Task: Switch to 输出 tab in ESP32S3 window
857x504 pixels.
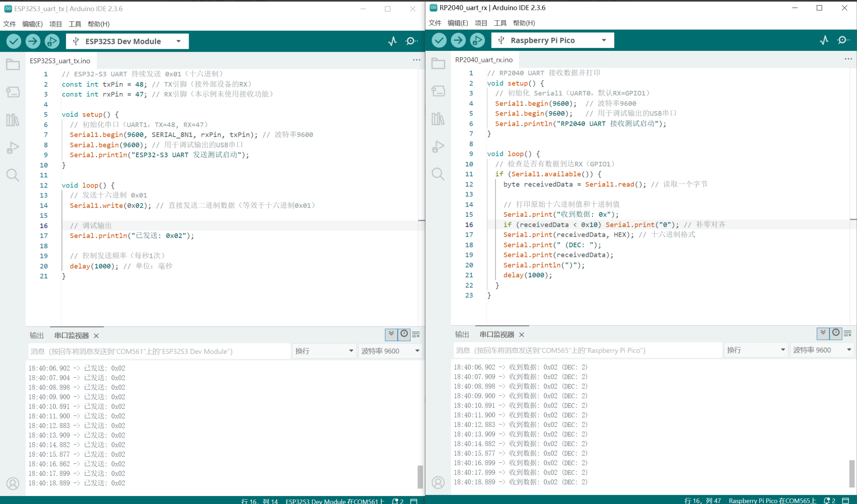Action: tap(37, 336)
